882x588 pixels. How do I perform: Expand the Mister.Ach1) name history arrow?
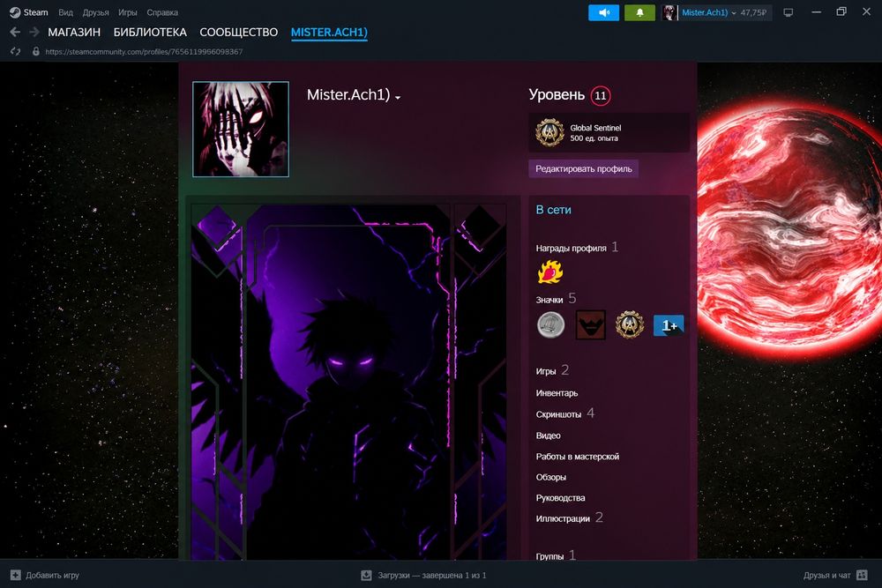click(398, 97)
